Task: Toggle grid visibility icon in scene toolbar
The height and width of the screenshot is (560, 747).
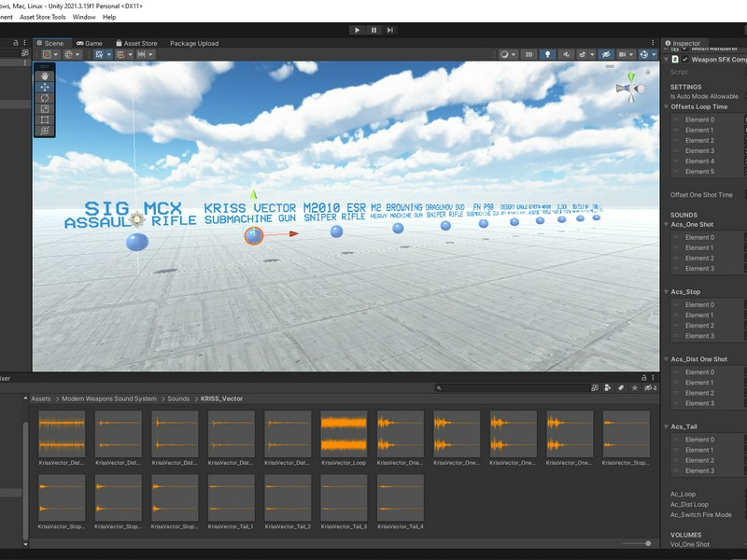Action: pyautogui.click(x=99, y=54)
